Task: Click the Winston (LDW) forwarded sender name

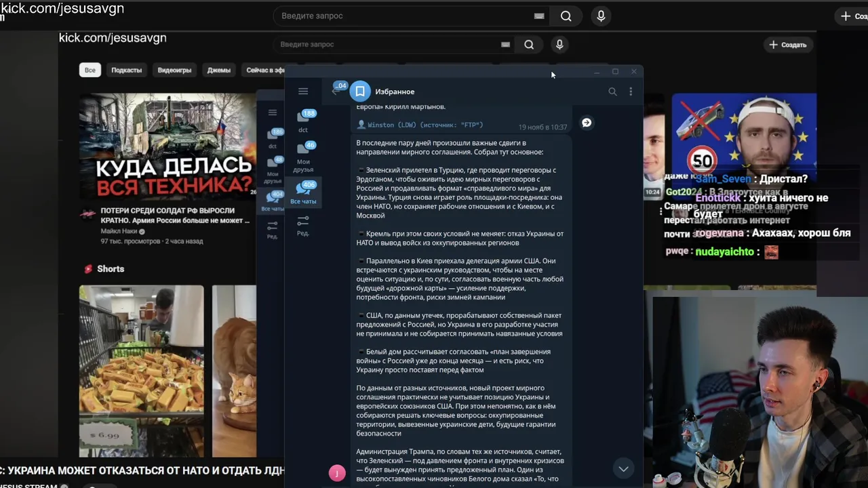Action: point(425,125)
